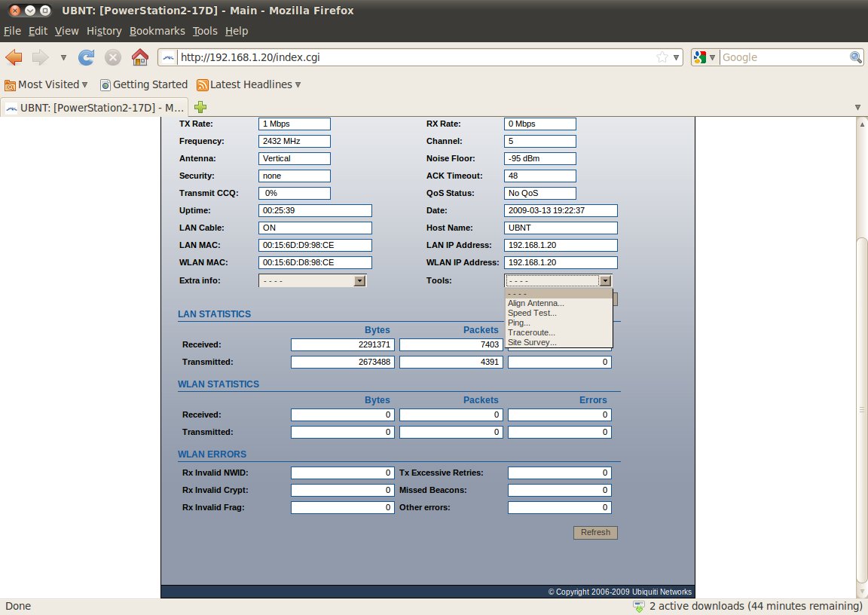Viewport: 868px width, 615px height.
Task: Click the Refresh button
Action: (595, 532)
